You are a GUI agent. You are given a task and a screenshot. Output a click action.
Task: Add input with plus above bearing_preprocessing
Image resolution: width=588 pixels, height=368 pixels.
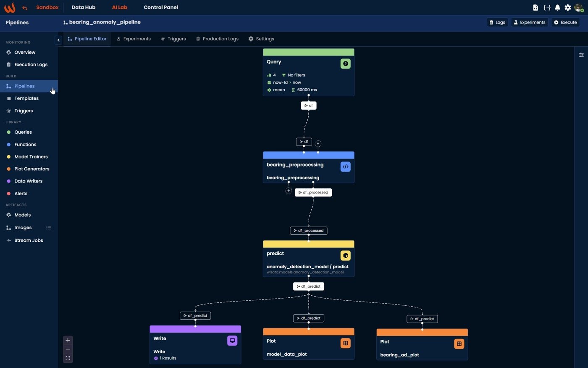pyautogui.click(x=318, y=143)
